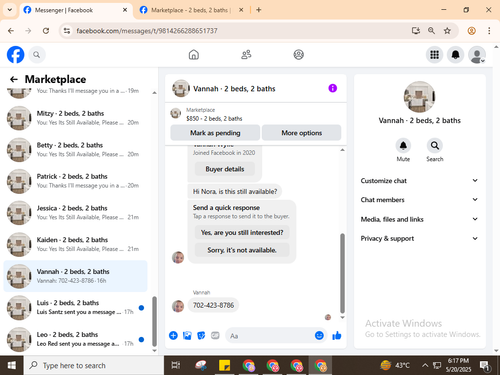Image resolution: width=500 pixels, height=375 pixels.
Task: Click the Windows Start button
Action: [12, 365]
